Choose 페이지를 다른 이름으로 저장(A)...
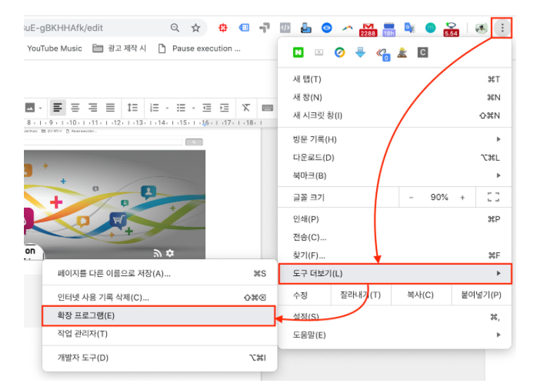 pyautogui.click(x=160, y=273)
